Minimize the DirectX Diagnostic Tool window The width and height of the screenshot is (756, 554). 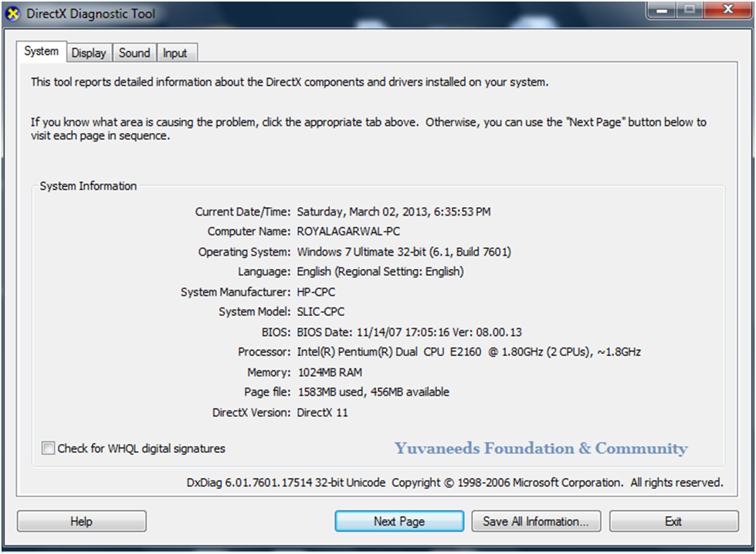tap(660, 11)
